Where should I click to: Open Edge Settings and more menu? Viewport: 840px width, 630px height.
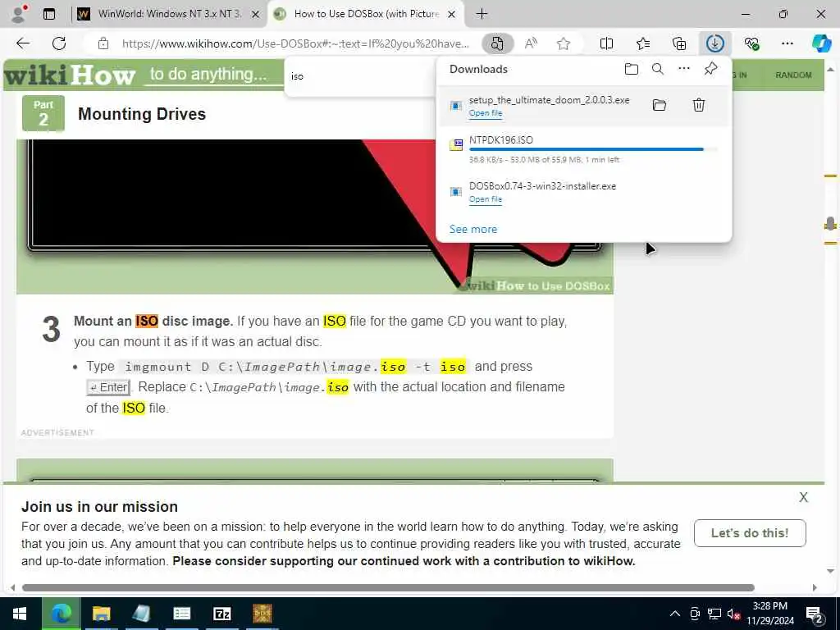click(x=787, y=43)
